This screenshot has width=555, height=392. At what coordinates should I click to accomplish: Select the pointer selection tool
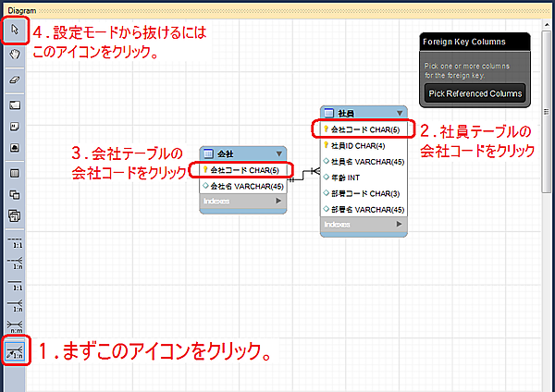coord(15,31)
